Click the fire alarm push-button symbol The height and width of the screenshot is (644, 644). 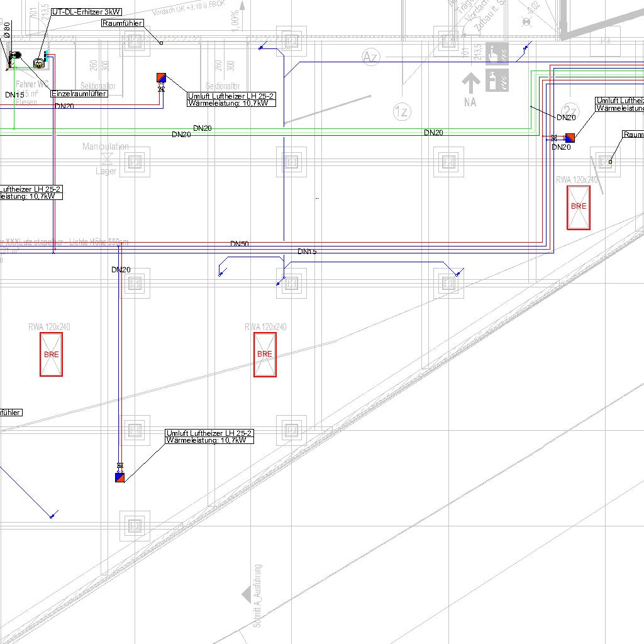pyautogui.click(x=497, y=53)
